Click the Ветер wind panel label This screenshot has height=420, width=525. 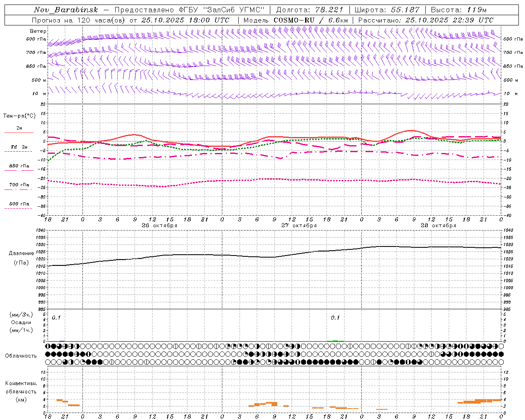[x=38, y=31]
